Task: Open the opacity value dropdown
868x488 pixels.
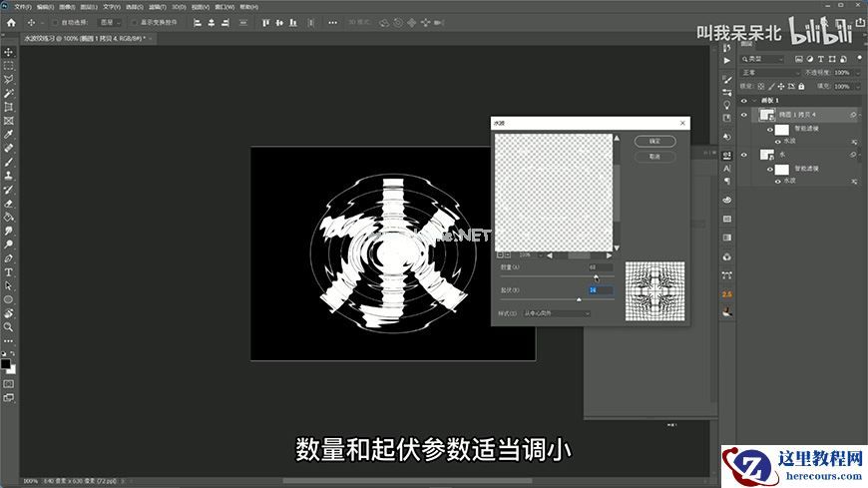Action: click(859, 73)
